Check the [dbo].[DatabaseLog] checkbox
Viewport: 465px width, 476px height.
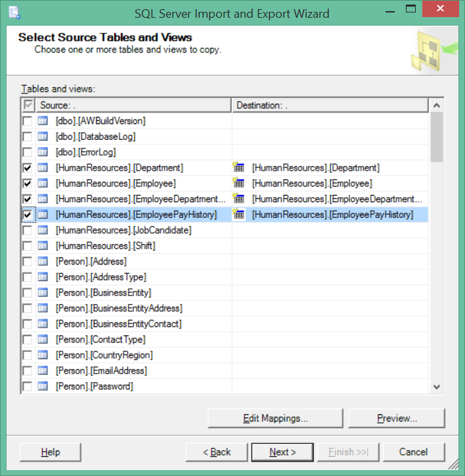(x=28, y=137)
